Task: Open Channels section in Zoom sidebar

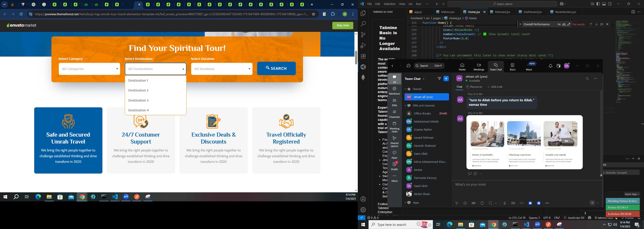Action: coord(394,114)
